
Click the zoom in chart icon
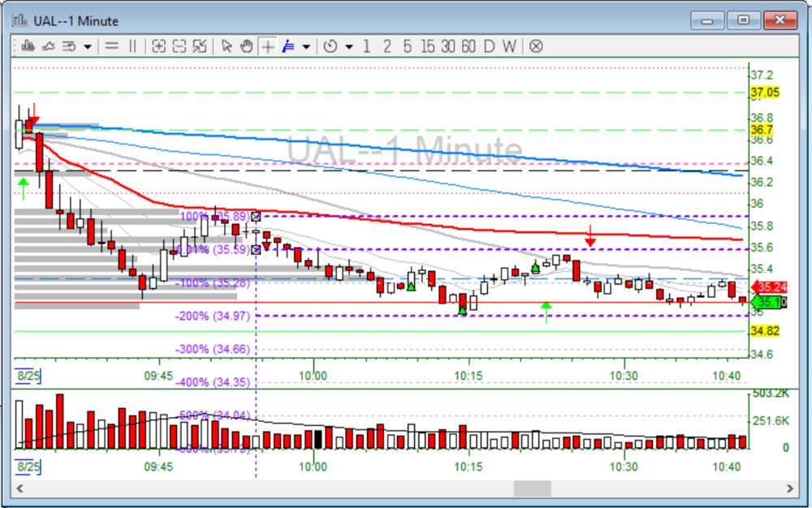point(158,46)
